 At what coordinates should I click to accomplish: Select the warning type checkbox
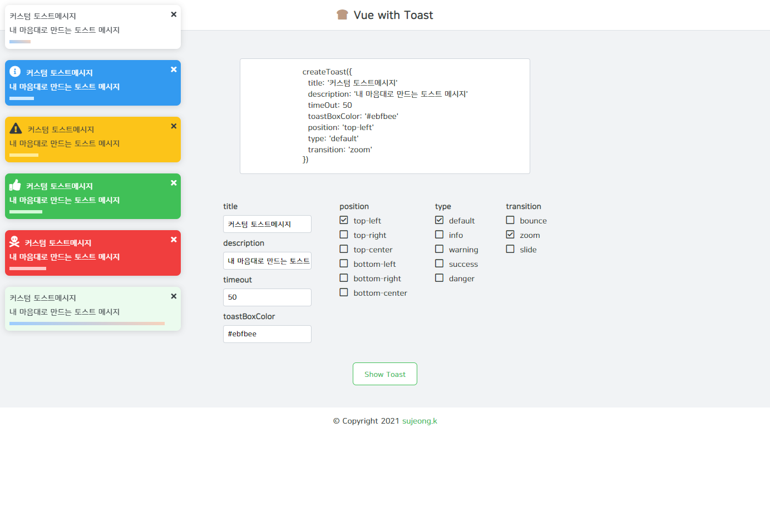[440, 249]
